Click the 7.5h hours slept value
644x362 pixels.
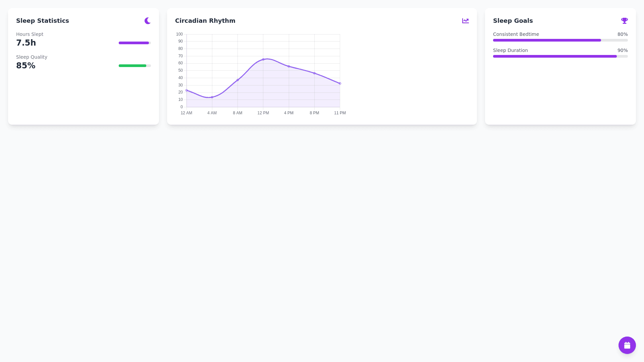click(26, 43)
